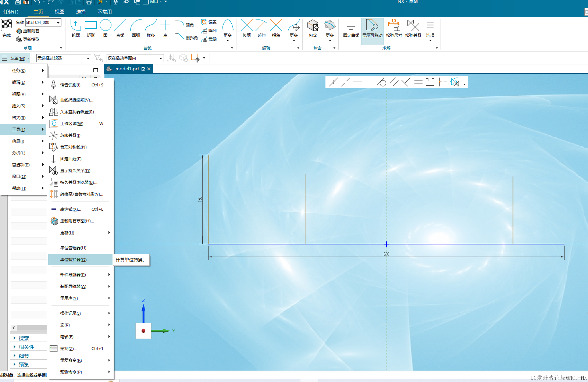Switch to the 主页 ribbon tab
The image size is (588, 382).
(38, 12)
